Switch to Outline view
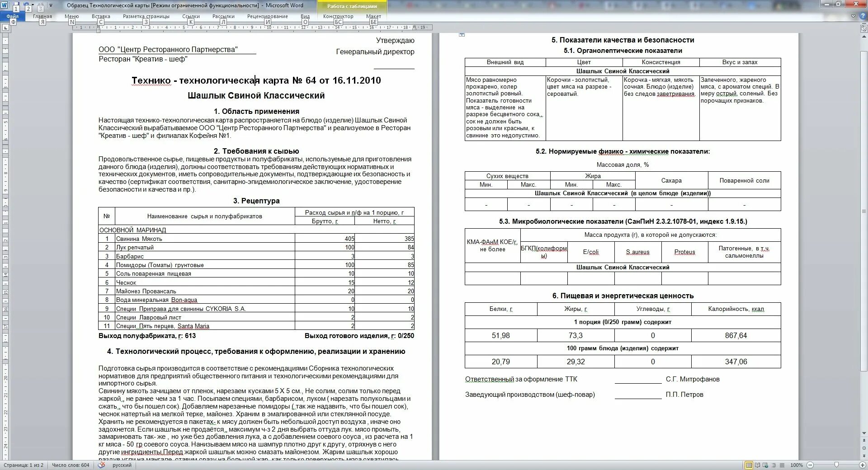Image resolution: width=868 pixels, height=470 pixels. pos(774,465)
